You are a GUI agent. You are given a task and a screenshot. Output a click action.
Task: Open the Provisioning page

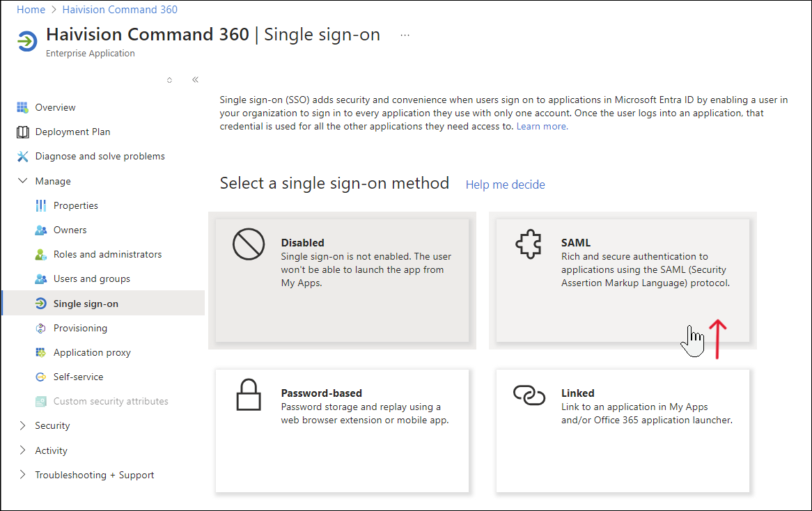(79, 327)
